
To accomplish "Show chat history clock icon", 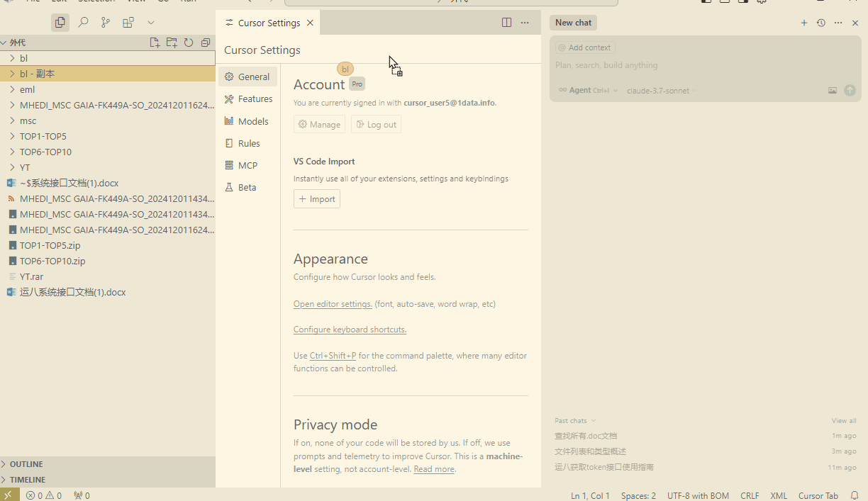I will [821, 23].
